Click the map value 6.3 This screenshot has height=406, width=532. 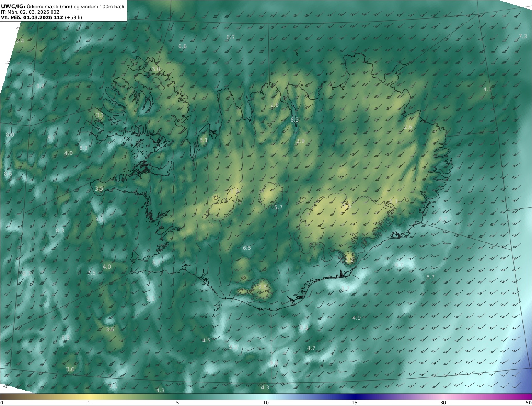[x=295, y=120]
